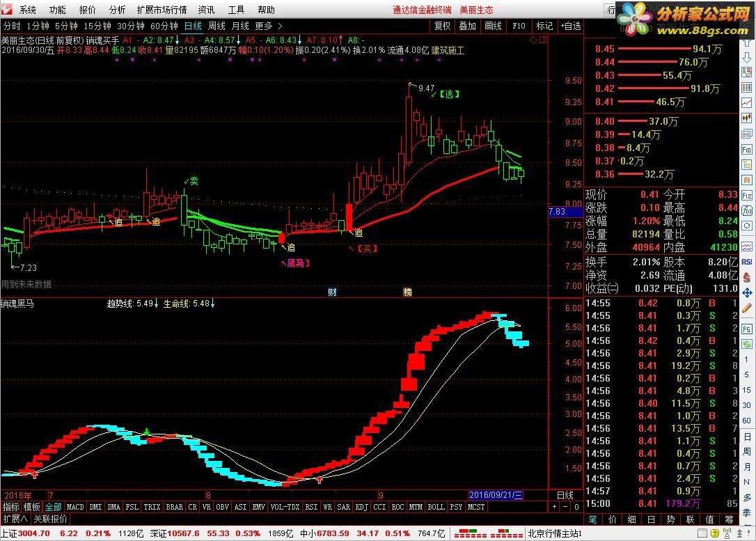Viewport: 756px width, 541px height.
Task: Open the checklist report icon in right sidebar
Action: coord(746,73)
